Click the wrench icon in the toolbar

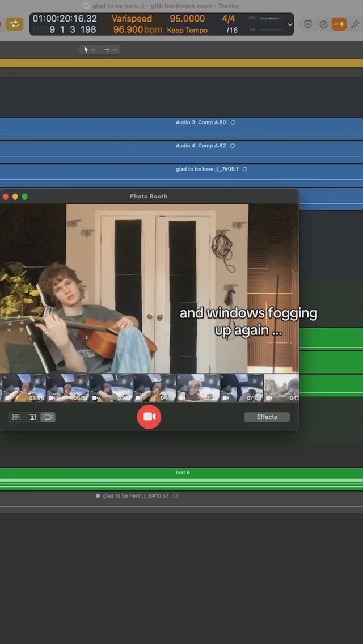(x=356, y=24)
